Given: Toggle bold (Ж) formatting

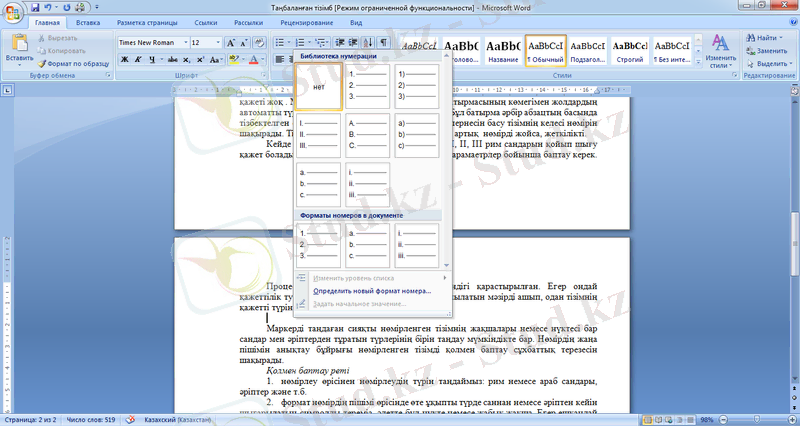Looking at the screenshot, I should pos(124,60).
